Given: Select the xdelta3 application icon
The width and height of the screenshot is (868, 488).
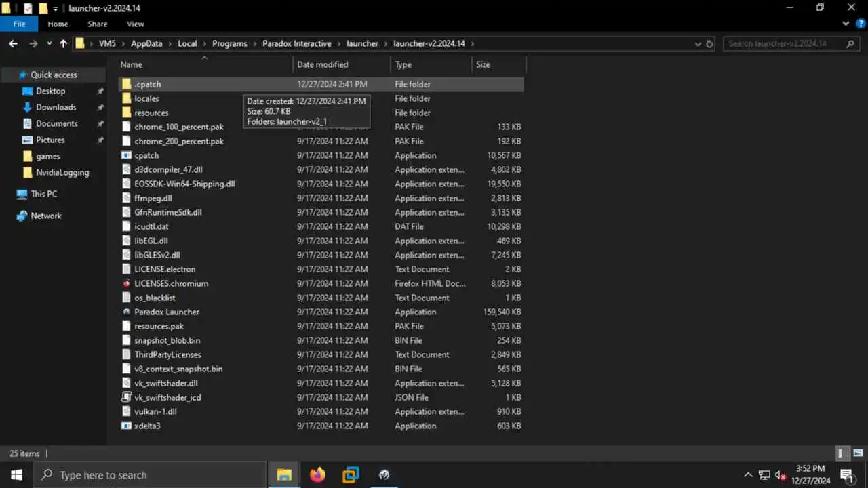Looking at the screenshot, I should pos(127,426).
